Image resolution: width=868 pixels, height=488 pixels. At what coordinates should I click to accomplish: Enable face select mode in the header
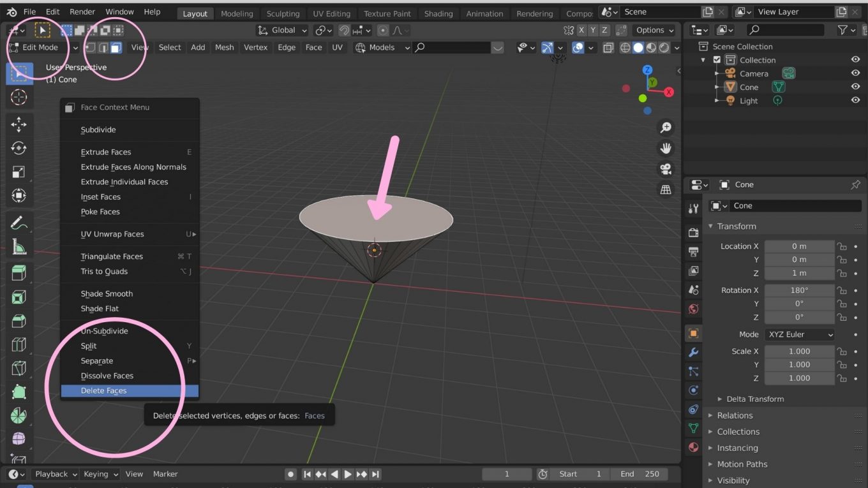coord(117,47)
